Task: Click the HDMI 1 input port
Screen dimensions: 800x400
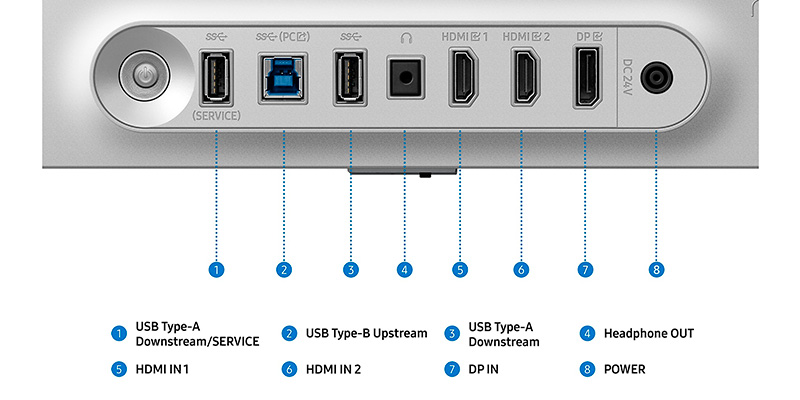Action: 463,77
